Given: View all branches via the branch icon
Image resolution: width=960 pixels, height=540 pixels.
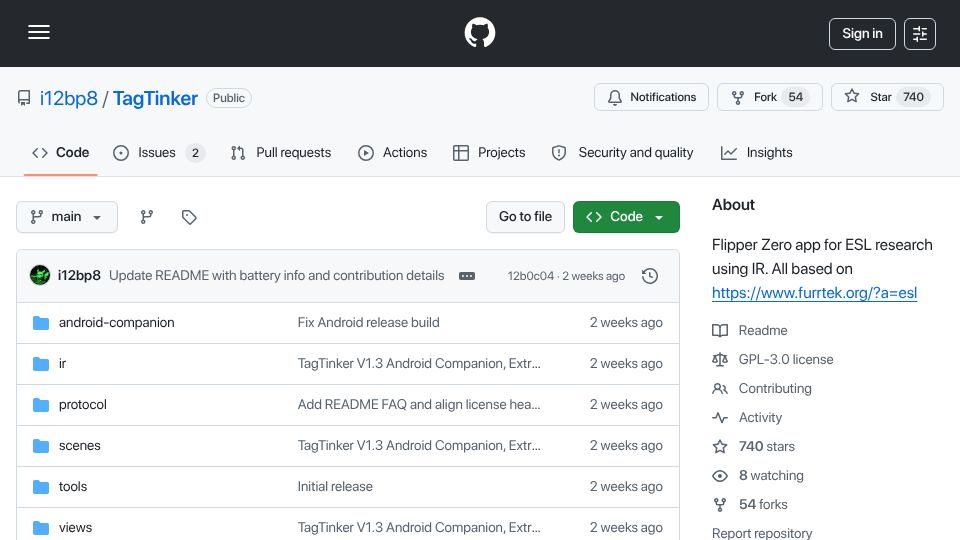Looking at the screenshot, I should click(x=146, y=217).
